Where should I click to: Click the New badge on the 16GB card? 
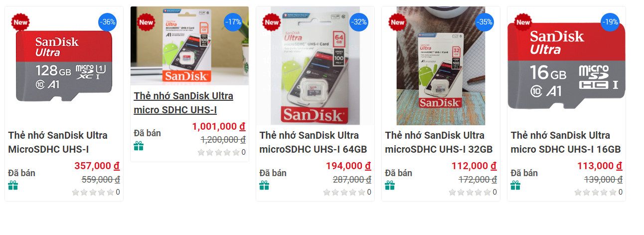523,22
